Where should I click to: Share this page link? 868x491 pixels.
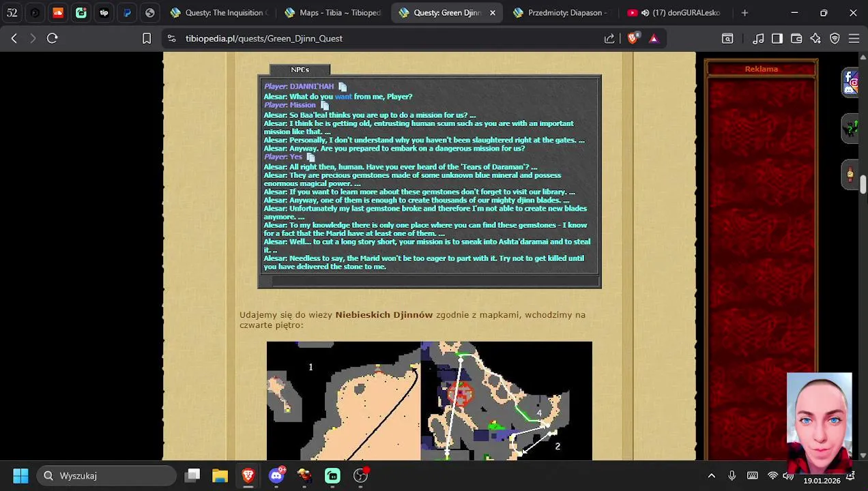click(x=609, y=39)
